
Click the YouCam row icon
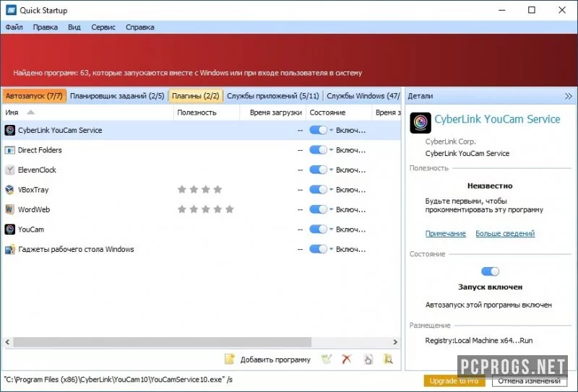point(10,229)
